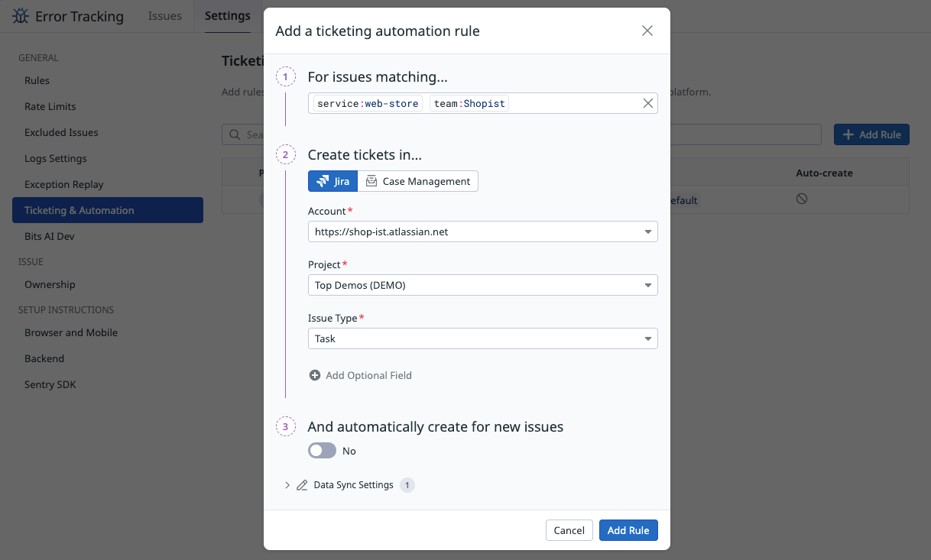Open Ownership settings in the sidebar

pyautogui.click(x=50, y=284)
